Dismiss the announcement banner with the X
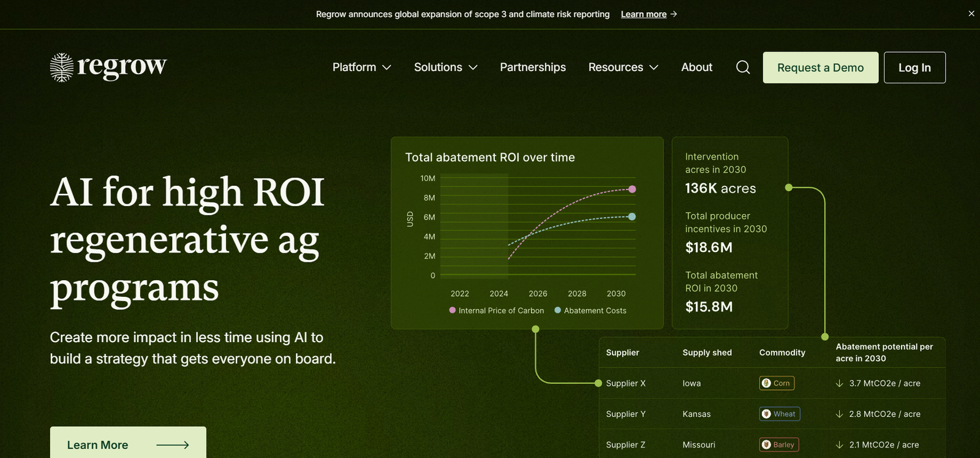The height and width of the screenshot is (458, 980). coord(971,13)
